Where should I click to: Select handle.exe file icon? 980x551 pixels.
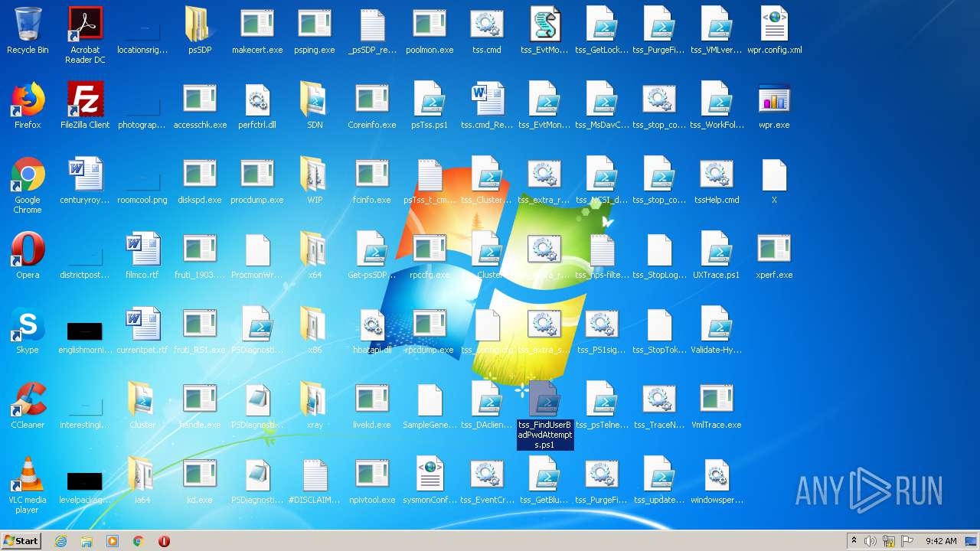[x=200, y=406]
